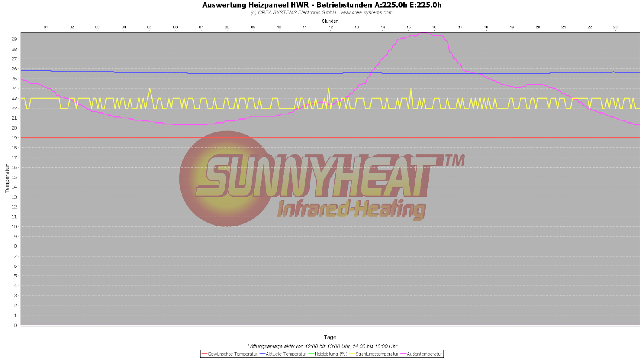Click value '26' on the Temperatur axis
Image resolution: width=644 pixels, height=358 pixels.
(x=14, y=69)
